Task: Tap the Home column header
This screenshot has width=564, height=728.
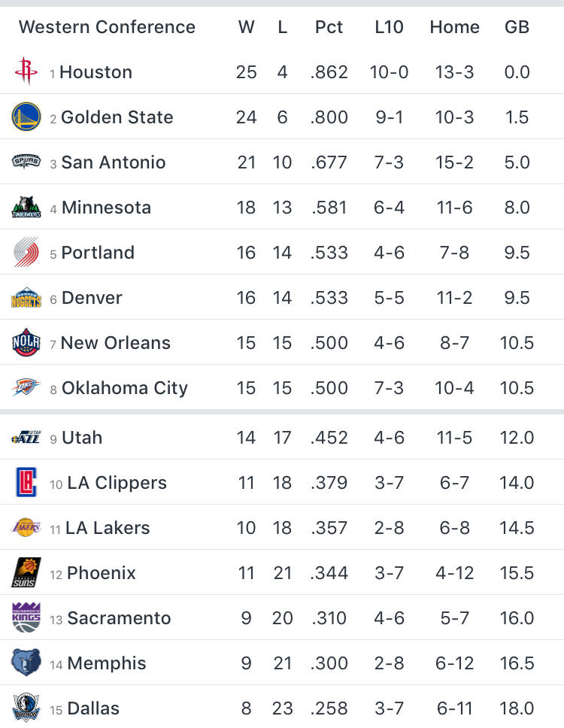Action: [x=454, y=27]
